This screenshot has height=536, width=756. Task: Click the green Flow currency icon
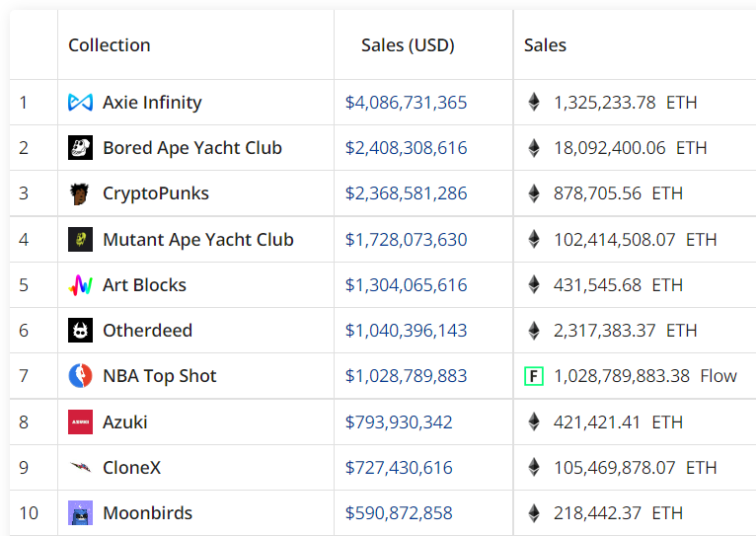click(534, 376)
